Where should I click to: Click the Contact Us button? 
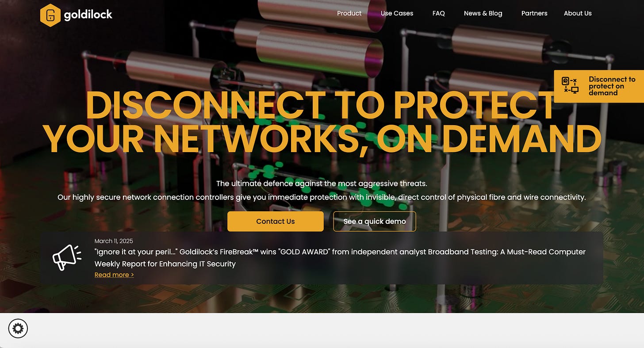point(276,221)
